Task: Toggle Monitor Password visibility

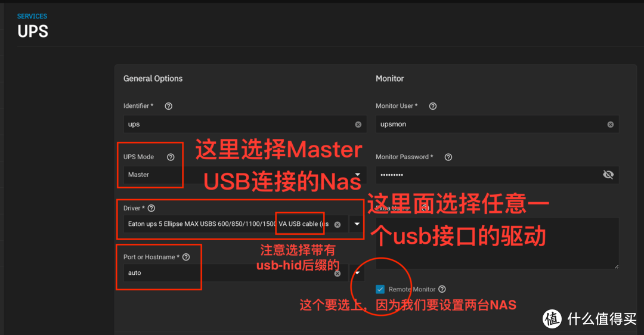Action: click(x=608, y=175)
